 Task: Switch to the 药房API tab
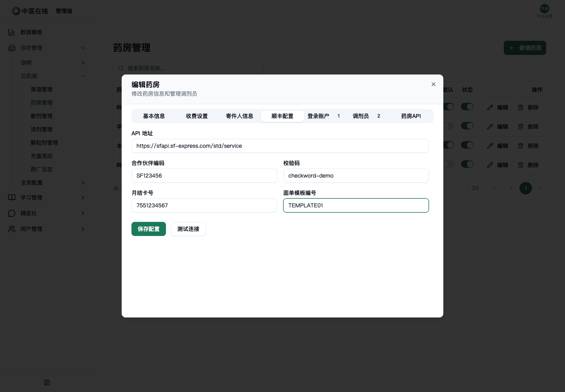pyautogui.click(x=411, y=116)
